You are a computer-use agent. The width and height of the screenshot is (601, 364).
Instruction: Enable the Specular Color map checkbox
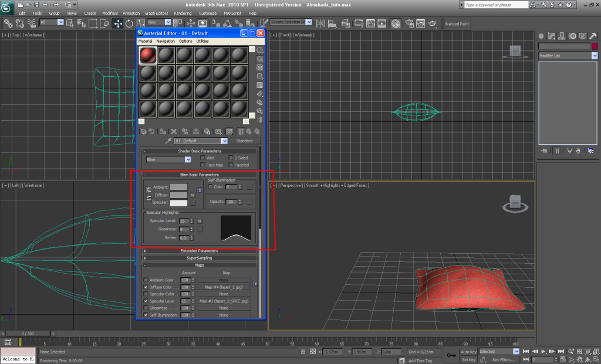[146, 294]
